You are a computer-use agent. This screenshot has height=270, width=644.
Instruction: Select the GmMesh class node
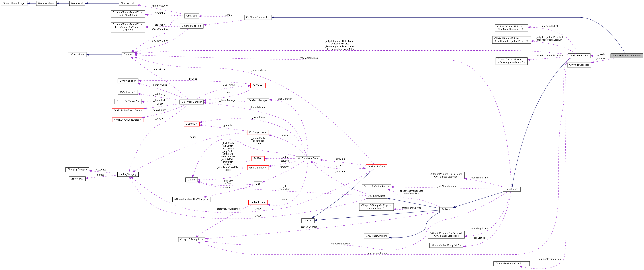446,210
